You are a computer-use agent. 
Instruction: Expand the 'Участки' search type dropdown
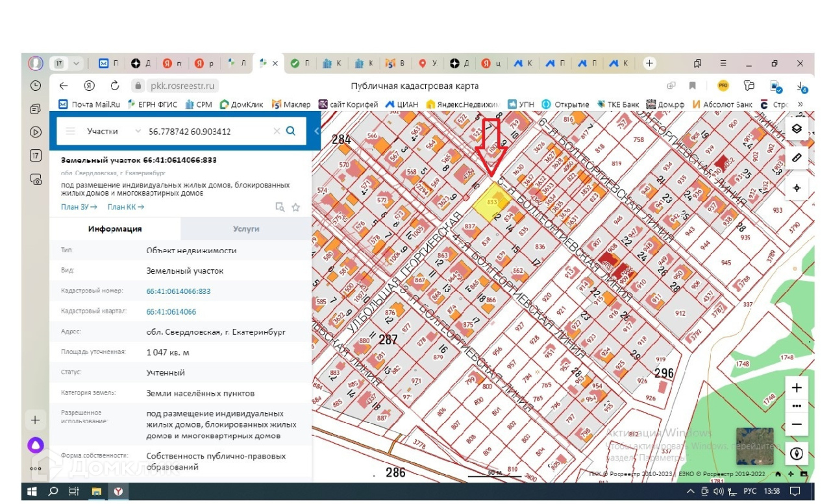[137, 131]
